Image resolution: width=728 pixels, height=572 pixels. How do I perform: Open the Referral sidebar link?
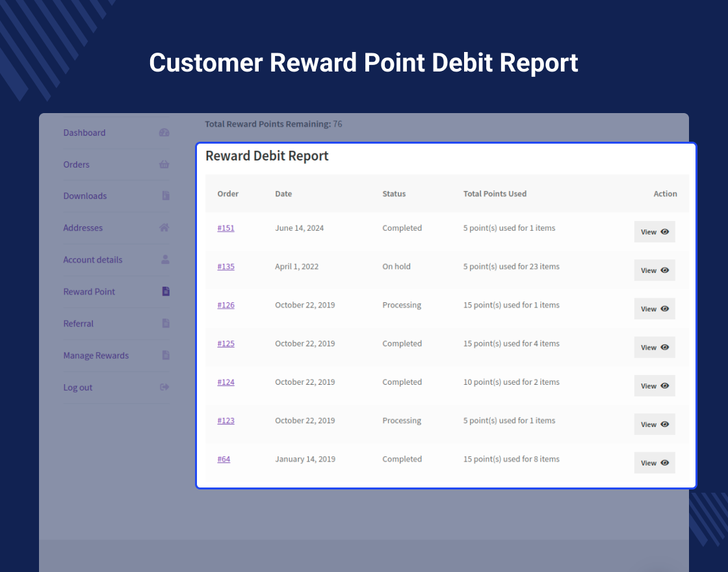[78, 324]
